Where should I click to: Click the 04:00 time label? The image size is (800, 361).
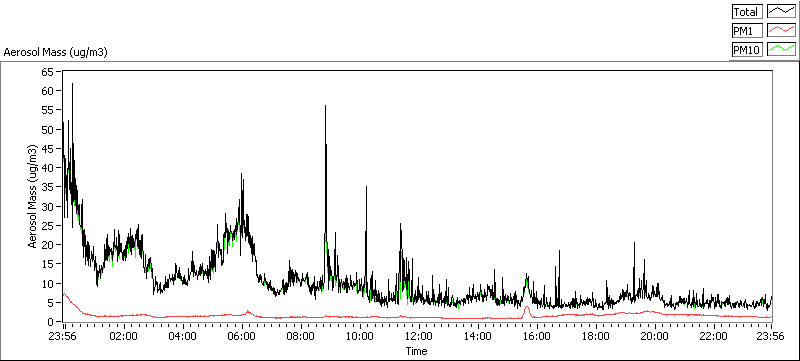click(x=183, y=337)
